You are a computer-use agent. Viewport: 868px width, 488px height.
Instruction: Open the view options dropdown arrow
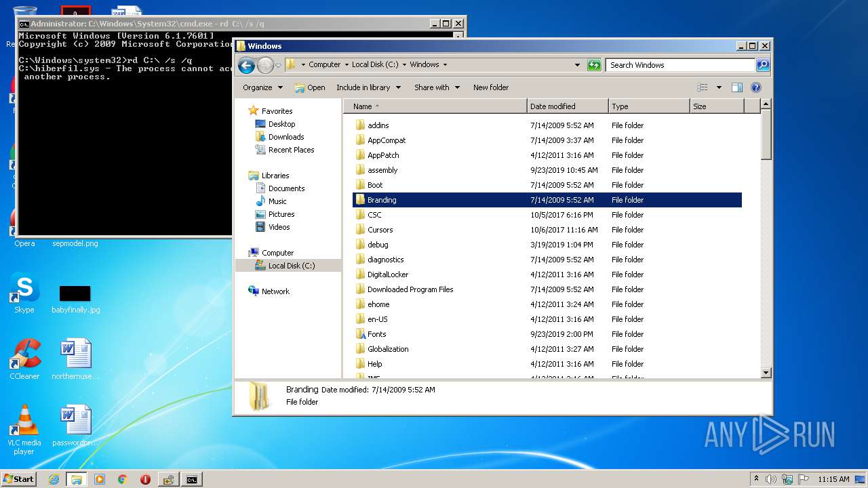[719, 87]
